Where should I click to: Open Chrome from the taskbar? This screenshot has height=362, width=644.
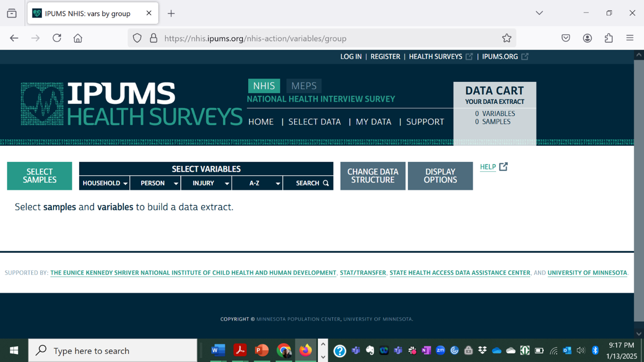(x=284, y=350)
